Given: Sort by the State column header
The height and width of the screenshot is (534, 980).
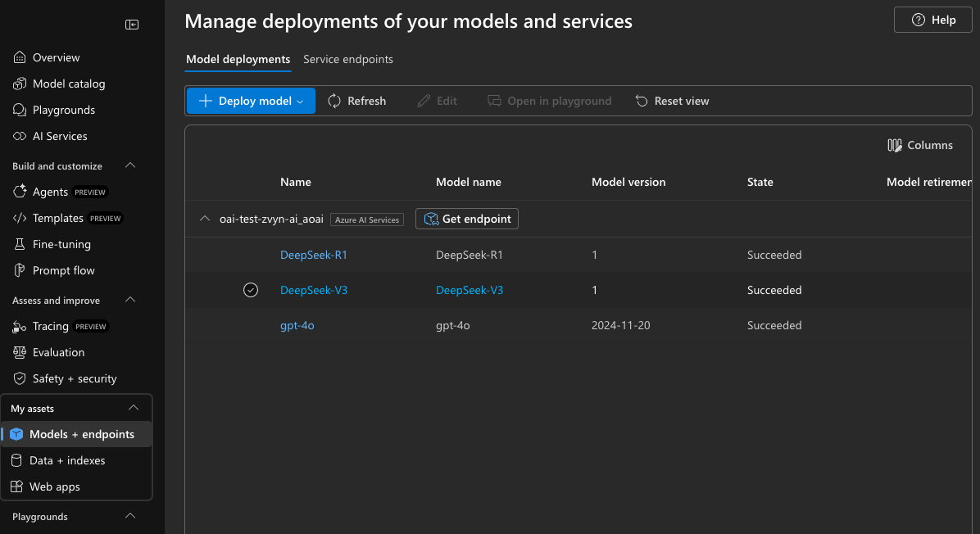Looking at the screenshot, I should tap(760, 182).
